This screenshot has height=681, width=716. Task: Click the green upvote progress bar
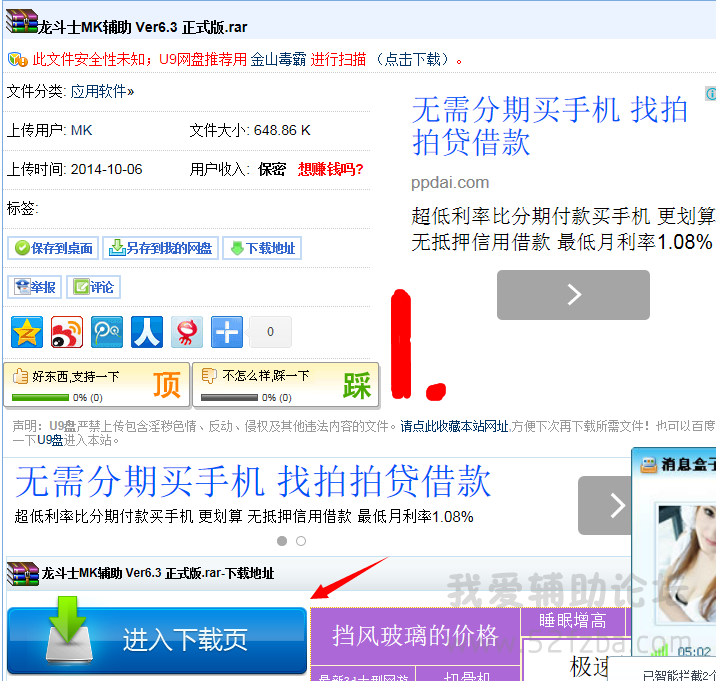tap(40, 398)
